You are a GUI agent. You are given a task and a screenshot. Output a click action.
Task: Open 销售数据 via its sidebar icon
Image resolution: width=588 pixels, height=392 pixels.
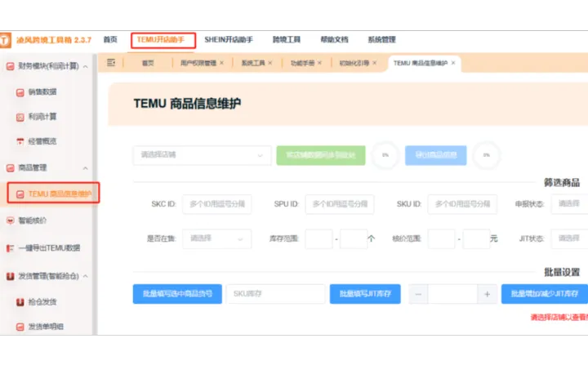tap(20, 92)
